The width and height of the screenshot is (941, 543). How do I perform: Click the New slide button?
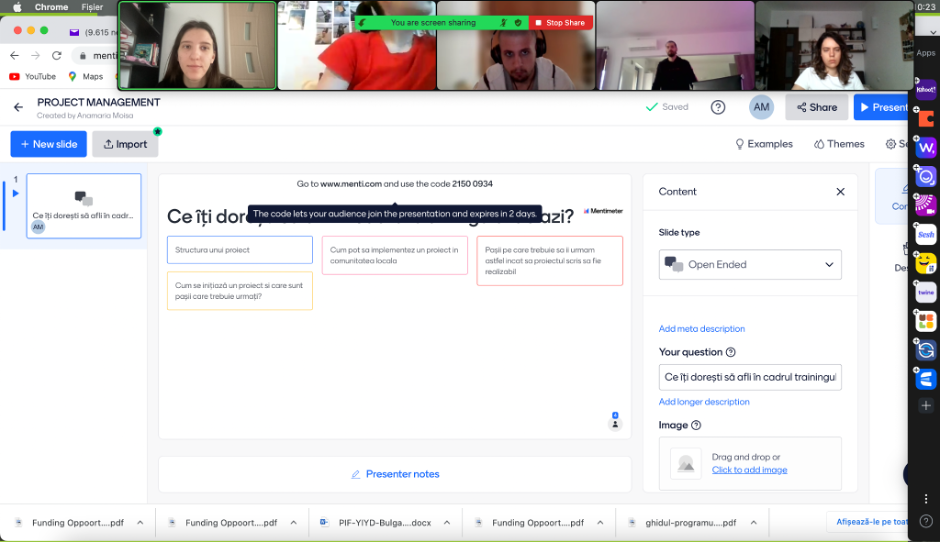click(x=49, y=144)
